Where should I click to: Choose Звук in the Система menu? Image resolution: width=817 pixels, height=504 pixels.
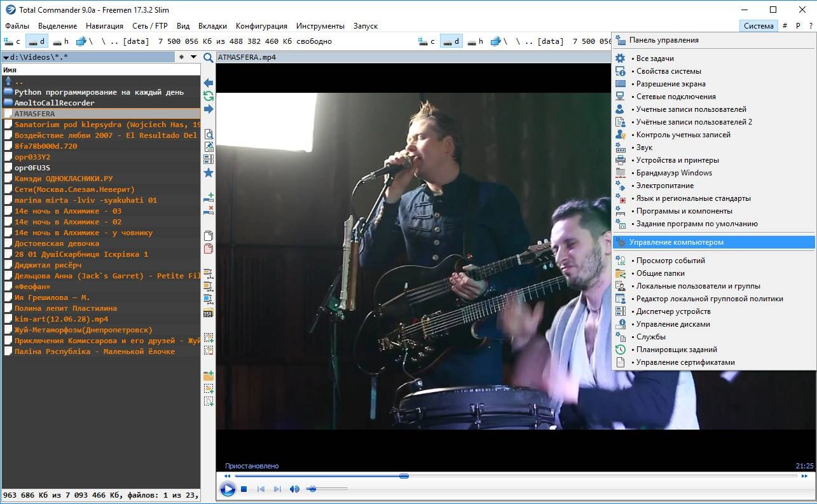713,147
